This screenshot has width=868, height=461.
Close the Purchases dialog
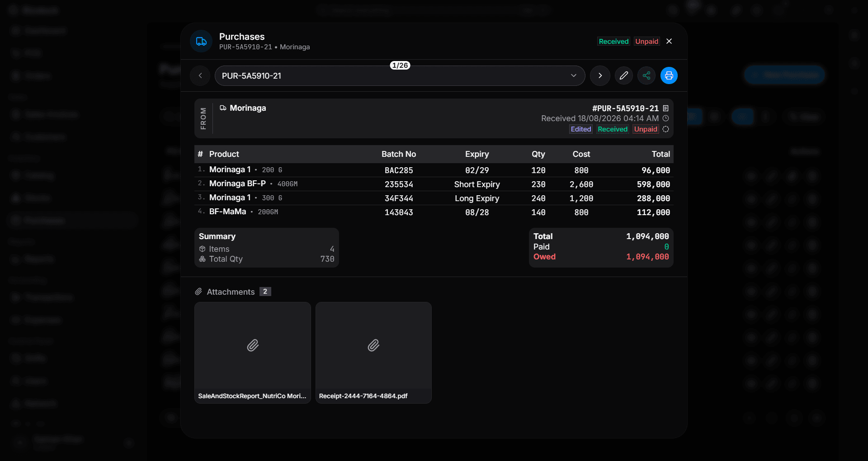(669, 41)
